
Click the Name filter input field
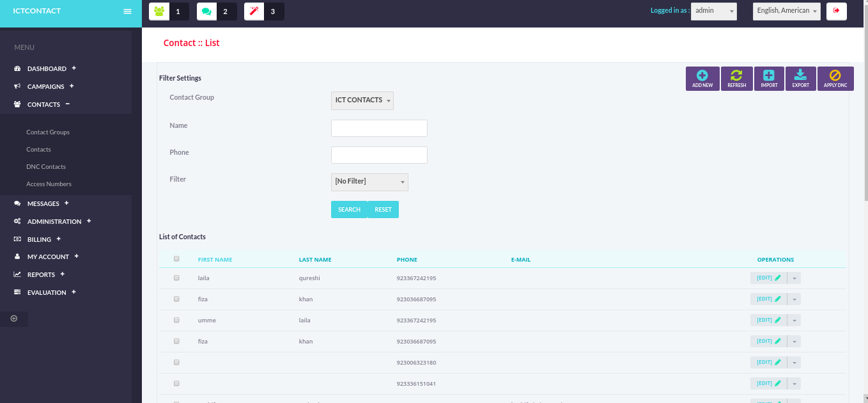coord(379,128)
